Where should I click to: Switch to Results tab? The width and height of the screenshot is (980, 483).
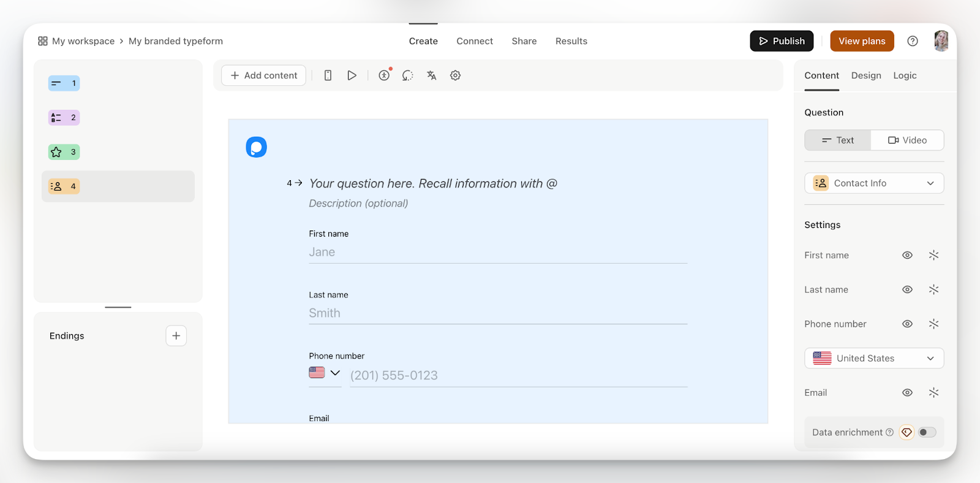coord(571,41)
